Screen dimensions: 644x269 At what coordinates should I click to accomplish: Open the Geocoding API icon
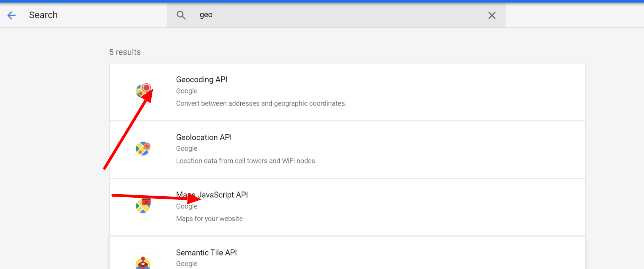coord(143,91)
